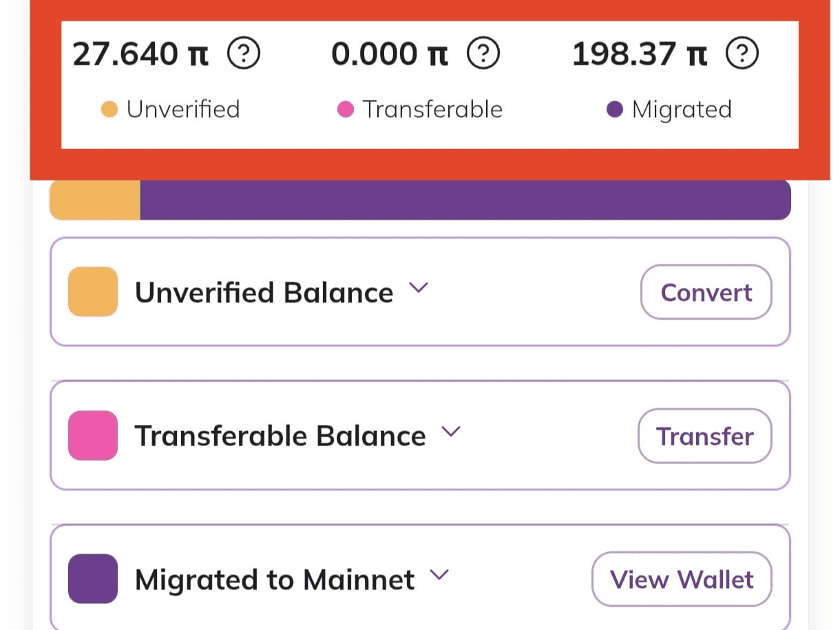This screenshot has height=630, width=840.
Task: Click the pink Transferable legend dot
Action: point(346,109)
